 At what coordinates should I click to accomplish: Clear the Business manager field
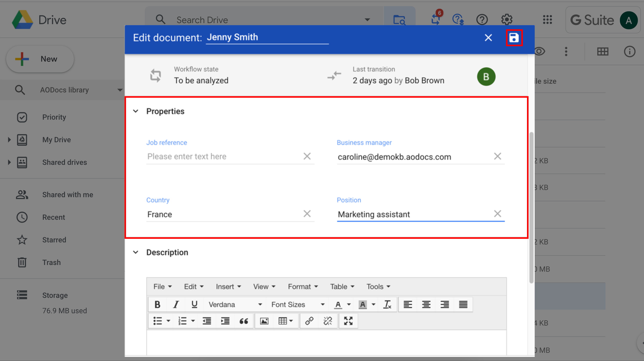(x=497, y=156)
